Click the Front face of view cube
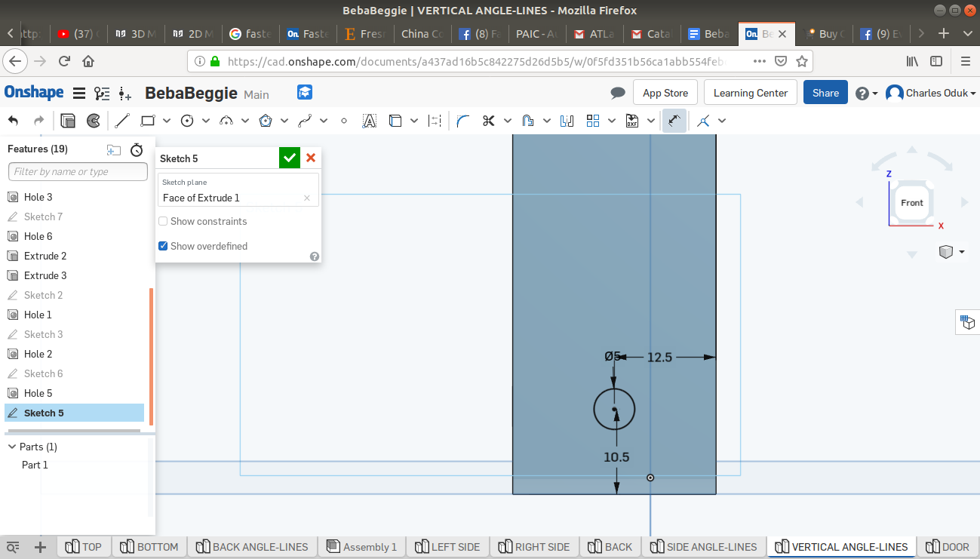 point(912,203)
